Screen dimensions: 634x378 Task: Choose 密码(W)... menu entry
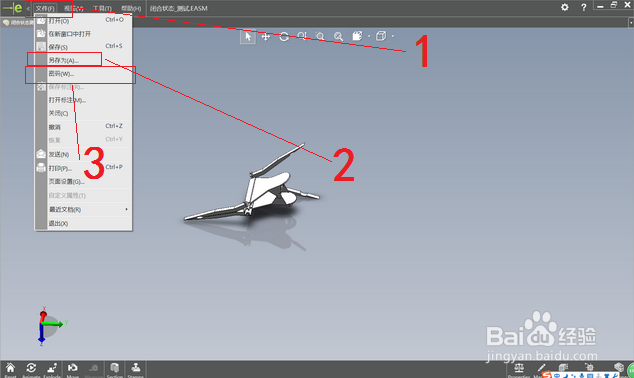tap(83, 74)
